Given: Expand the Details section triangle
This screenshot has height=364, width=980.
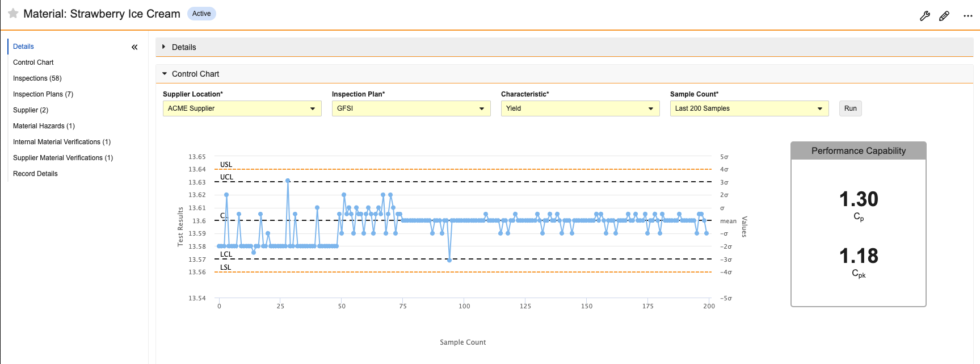Looking at the screenshot, I should point(163,47).
